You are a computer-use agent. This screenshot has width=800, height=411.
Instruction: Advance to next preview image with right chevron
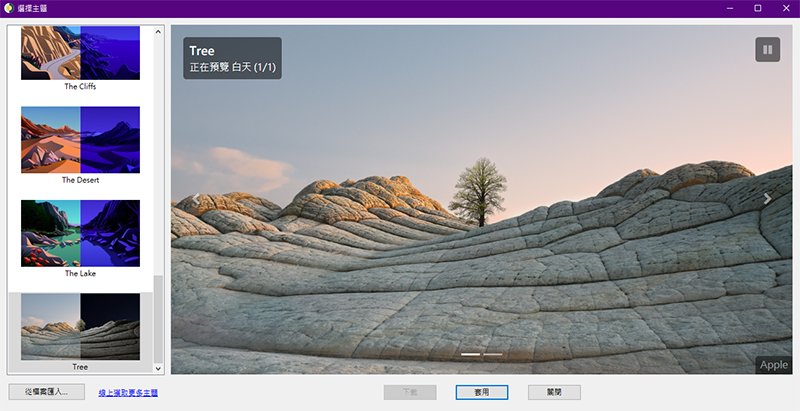coord(767,199)
